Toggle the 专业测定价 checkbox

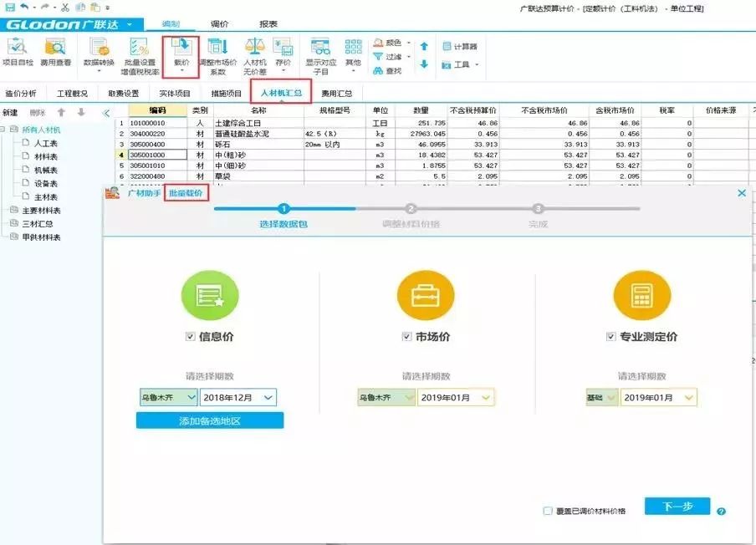tap(611, 337)
